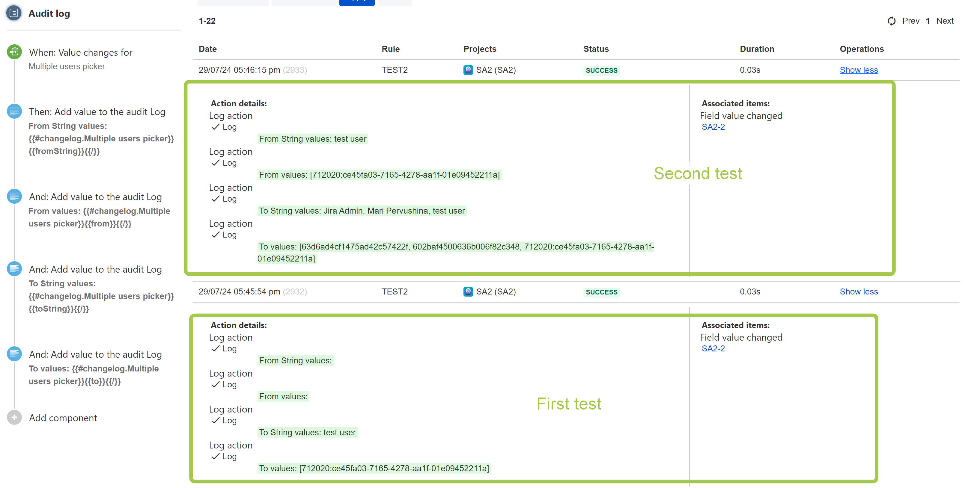The height and width of the screenshot is (488, 980).
Task: Click the green trigger icon for Value changes
Action: [x=14, y=52]
